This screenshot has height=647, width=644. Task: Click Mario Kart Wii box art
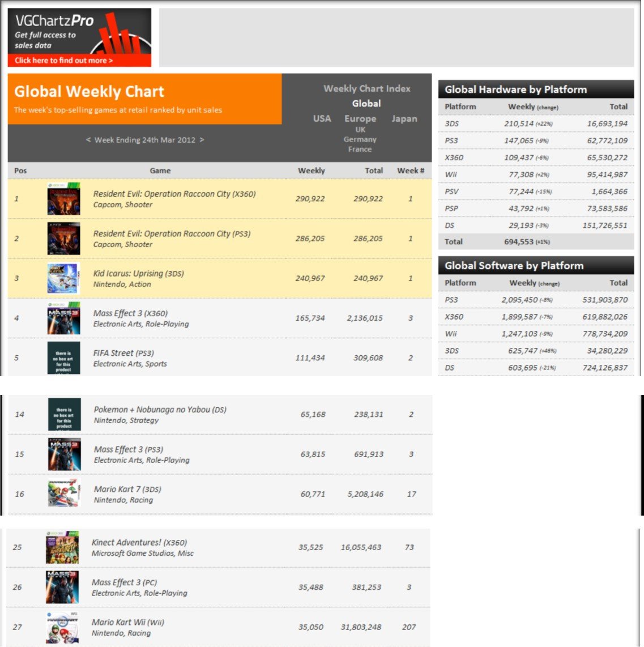tap(62, 627)
